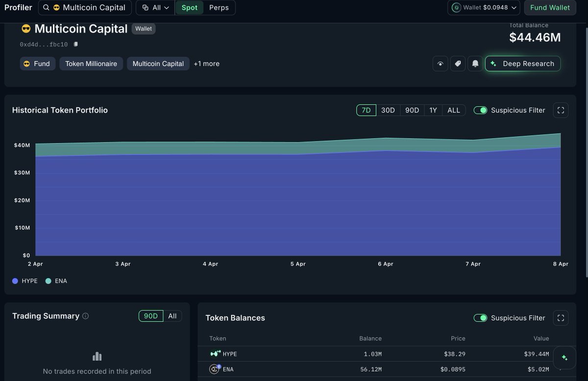This screenshot has height=381, width=588.
Task: Click the wallet circle icon
Action: 456,8
